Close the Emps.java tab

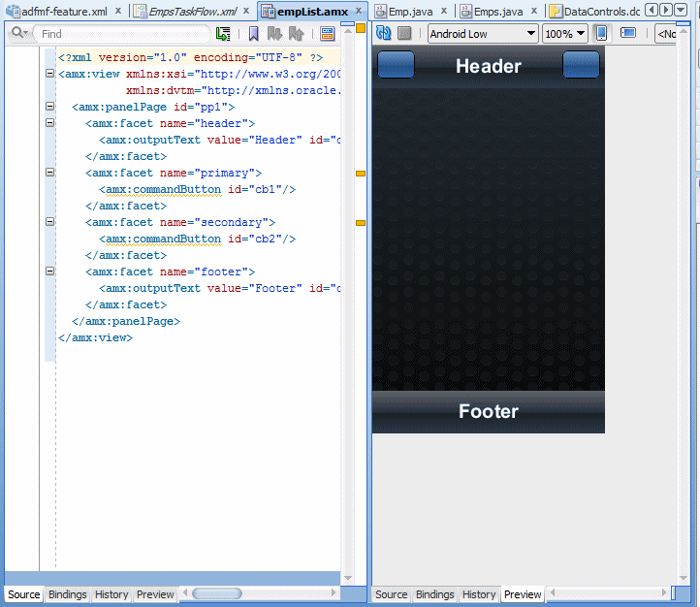534,11
